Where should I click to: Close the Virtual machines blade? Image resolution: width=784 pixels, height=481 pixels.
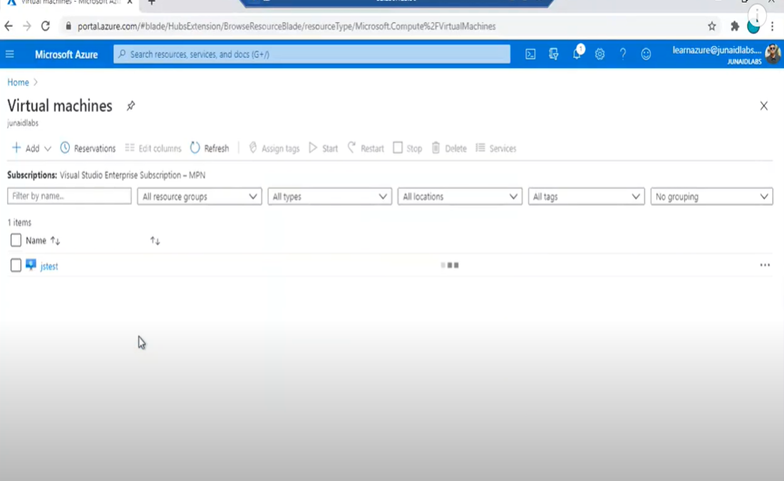pos(764,106)
